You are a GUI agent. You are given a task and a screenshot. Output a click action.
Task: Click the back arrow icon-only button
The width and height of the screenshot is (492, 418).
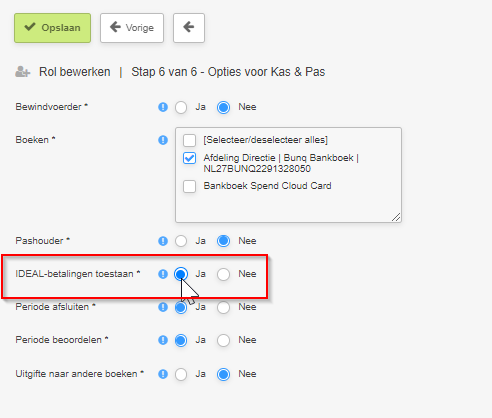coord(189,28)
